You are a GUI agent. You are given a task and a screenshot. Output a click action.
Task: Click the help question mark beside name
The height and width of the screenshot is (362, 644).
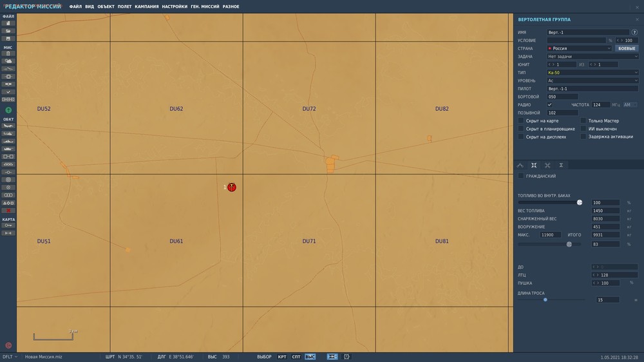click(x=634, y=32)
